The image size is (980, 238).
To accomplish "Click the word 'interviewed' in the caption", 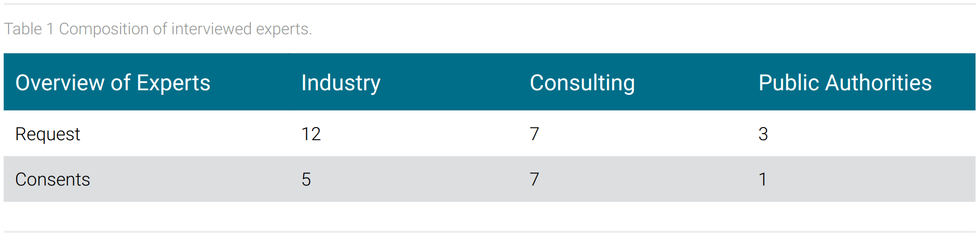I will pyautogui.click(x=211, y=29).
